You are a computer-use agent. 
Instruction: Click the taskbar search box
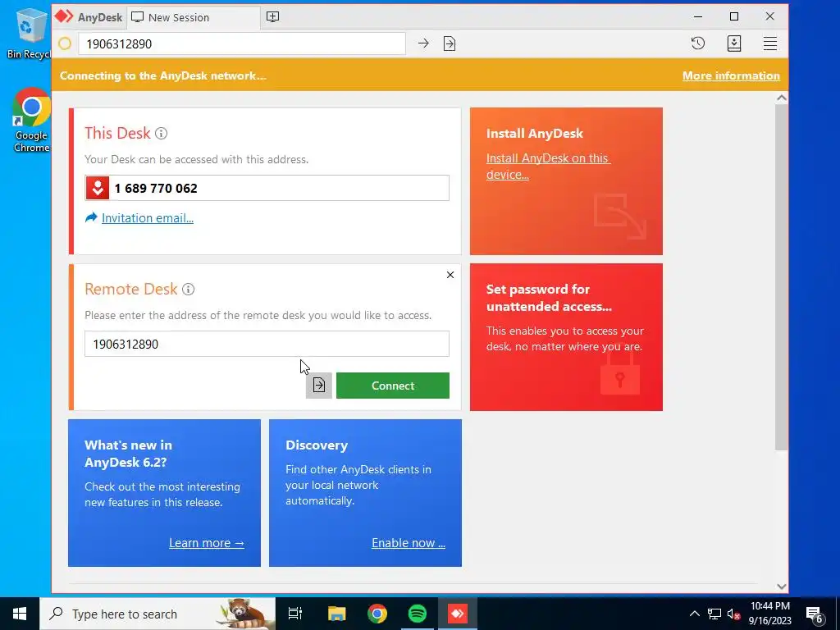point(157,614)
